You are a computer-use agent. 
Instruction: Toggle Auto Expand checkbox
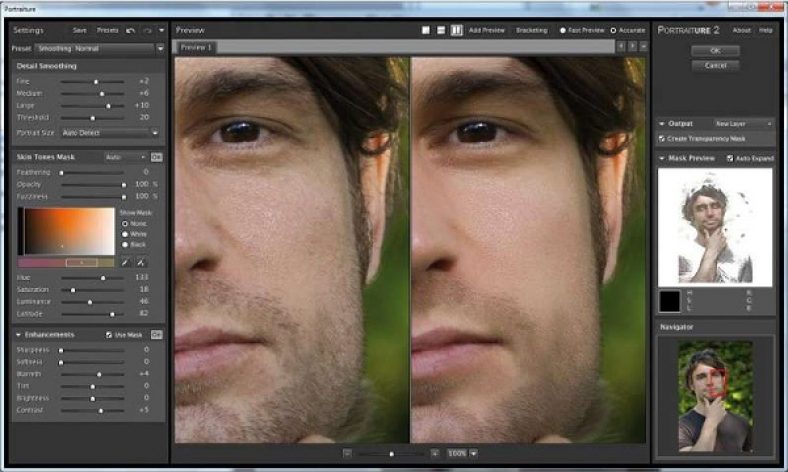730,158
